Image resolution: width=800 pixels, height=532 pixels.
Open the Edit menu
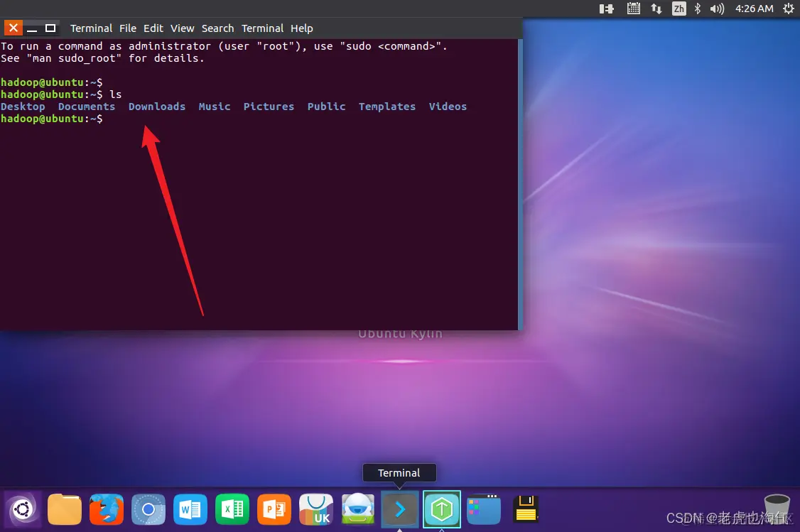pos(153,28)
